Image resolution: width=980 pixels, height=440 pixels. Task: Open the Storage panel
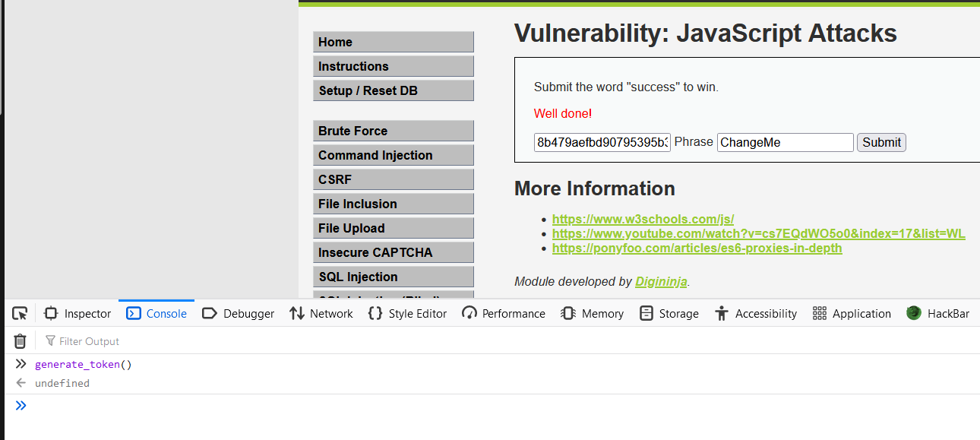point(669,313)
